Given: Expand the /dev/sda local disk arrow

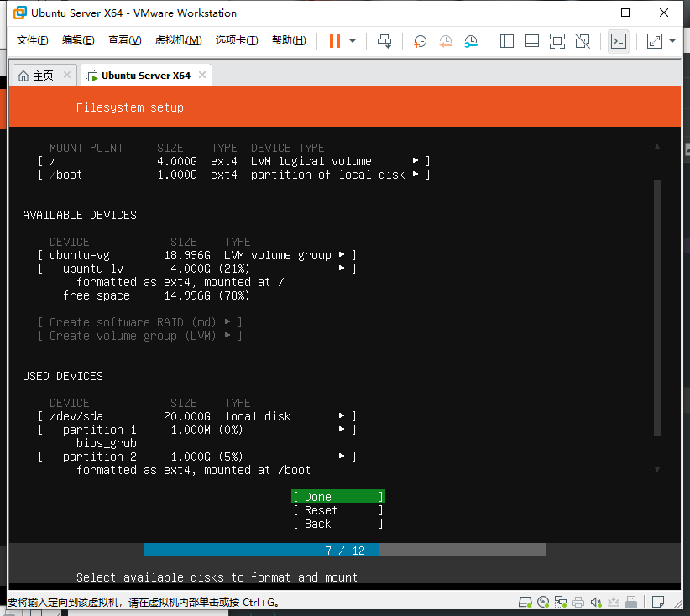Looking at the screenshot, I should pos(342,415).
